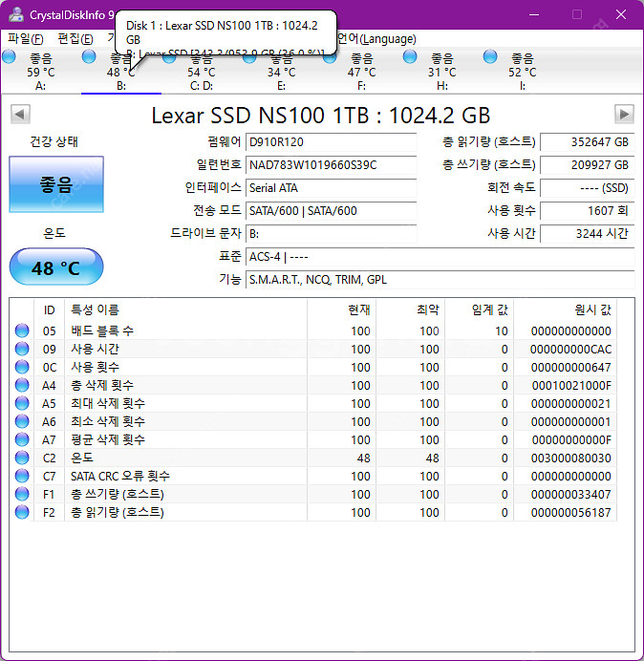The width and height of the screenshot is (644, 661).
Task: Click the status orb of attribute A4
Action: pyautogui.click(x=22, y=385)
